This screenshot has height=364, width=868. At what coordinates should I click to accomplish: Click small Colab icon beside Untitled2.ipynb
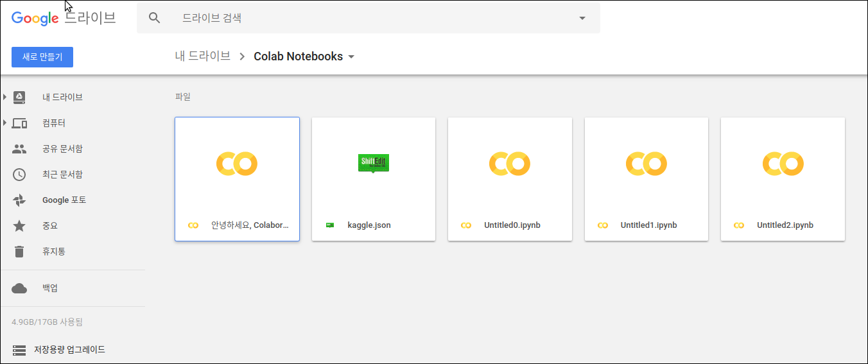739,225
